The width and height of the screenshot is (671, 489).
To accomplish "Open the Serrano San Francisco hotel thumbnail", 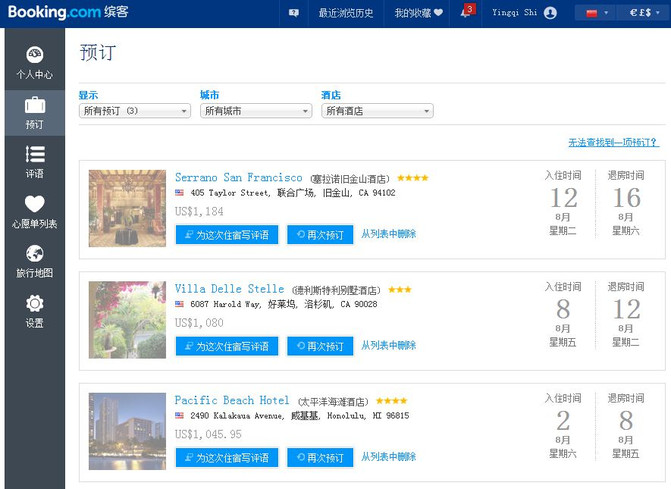I will pos(127,208).
